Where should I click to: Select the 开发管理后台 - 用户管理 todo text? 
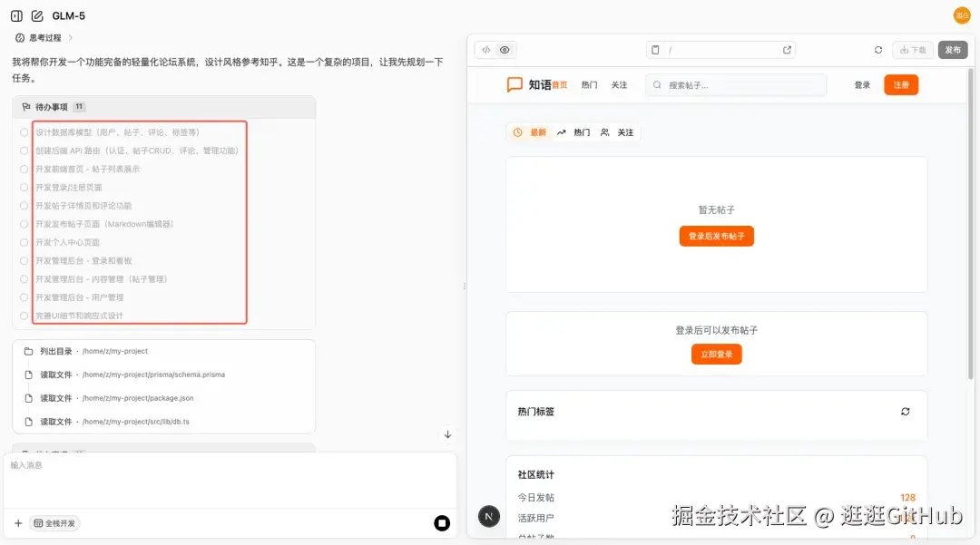pyautogui.click(x=79, y=297)
